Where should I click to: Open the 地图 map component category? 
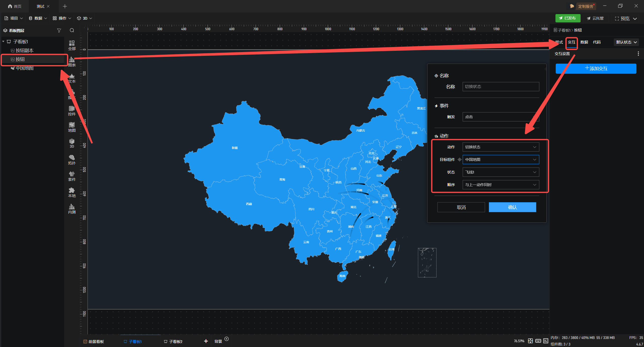[x=72, y=127]
